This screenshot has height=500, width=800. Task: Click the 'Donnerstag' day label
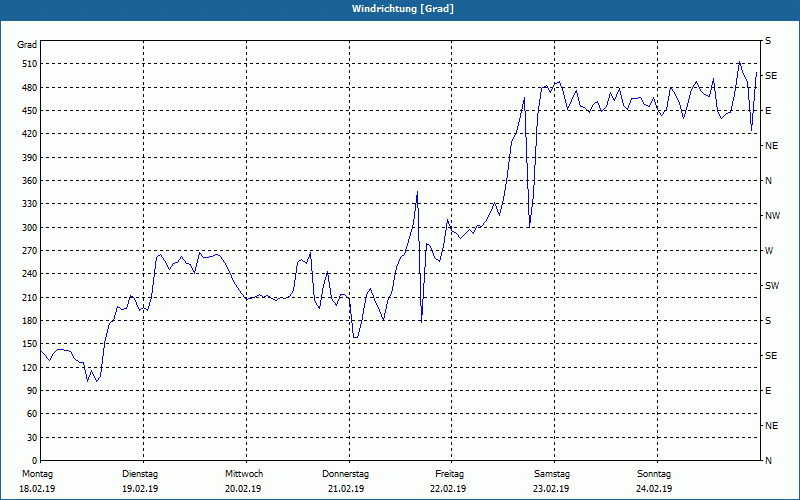pos(345,474)
